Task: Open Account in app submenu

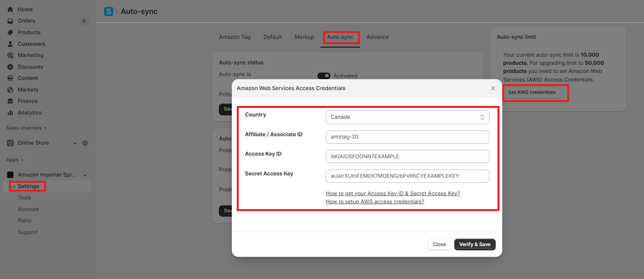Action: click(28, 209)
